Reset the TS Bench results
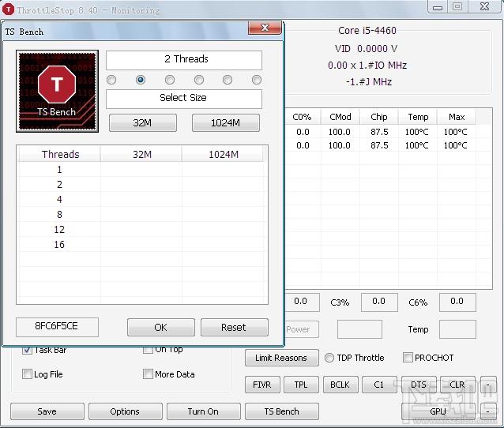The image size is (504, 428). tap(234, 328)
